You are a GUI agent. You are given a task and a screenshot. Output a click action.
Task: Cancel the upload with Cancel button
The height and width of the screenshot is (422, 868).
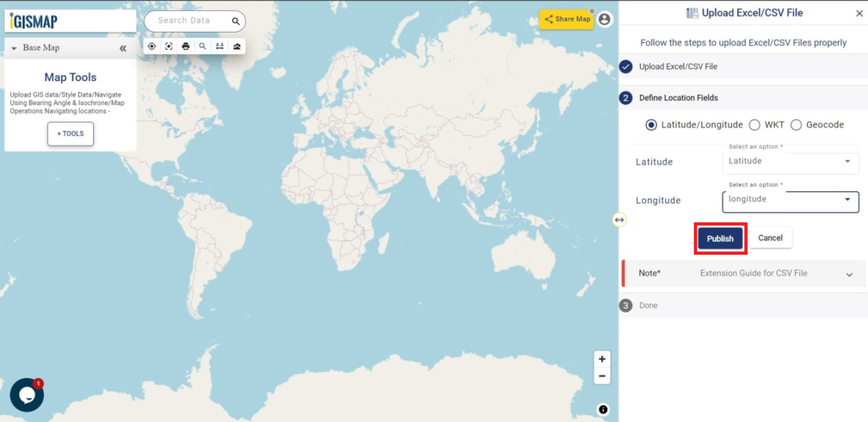pos(770,237)
